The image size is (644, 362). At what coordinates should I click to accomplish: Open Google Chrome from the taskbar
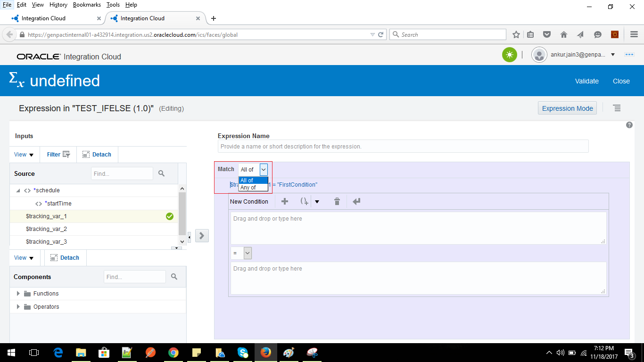173,353
